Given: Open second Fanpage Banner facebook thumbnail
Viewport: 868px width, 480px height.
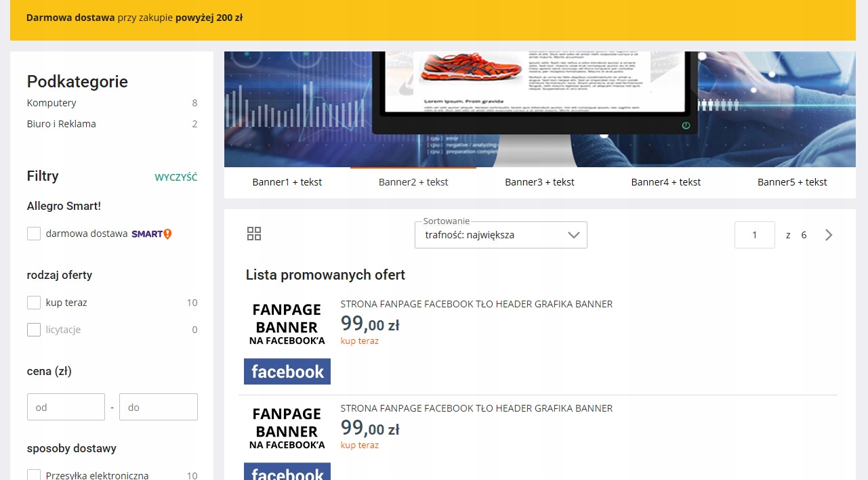Looking at the screenshot, I should (287, 441).
